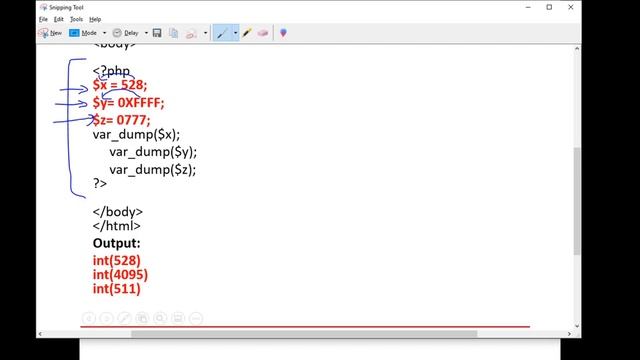The height and width of the screenshot is (360, 640).
Task: Open the File menu
Action: [43, 19]
